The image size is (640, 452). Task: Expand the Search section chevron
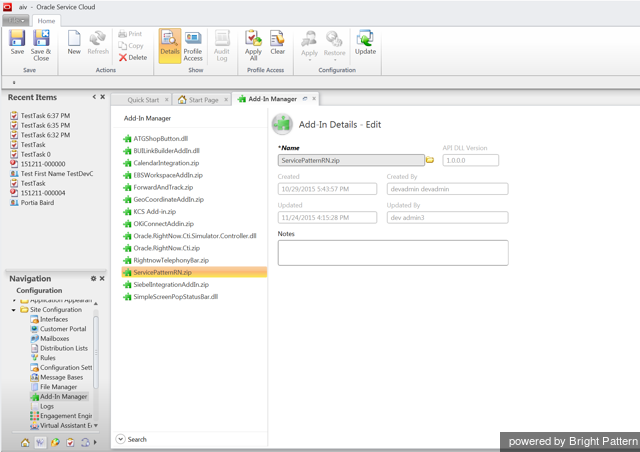pyautogui.click(x=120, y=439)
